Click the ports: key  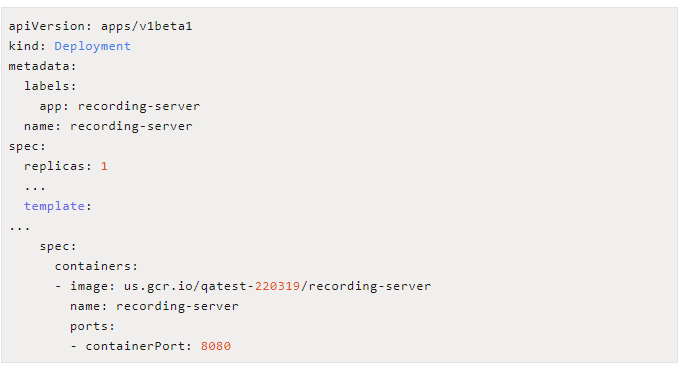(x=92, y=327)
